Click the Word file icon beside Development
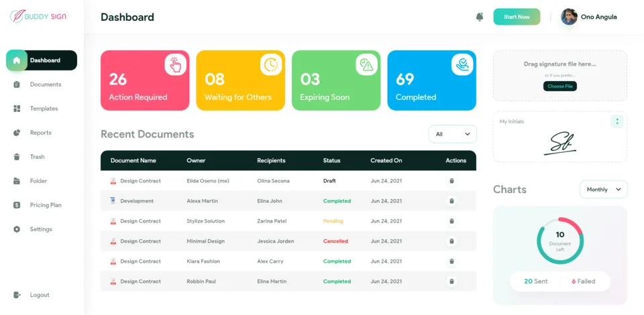 click(x=113, y=201)
